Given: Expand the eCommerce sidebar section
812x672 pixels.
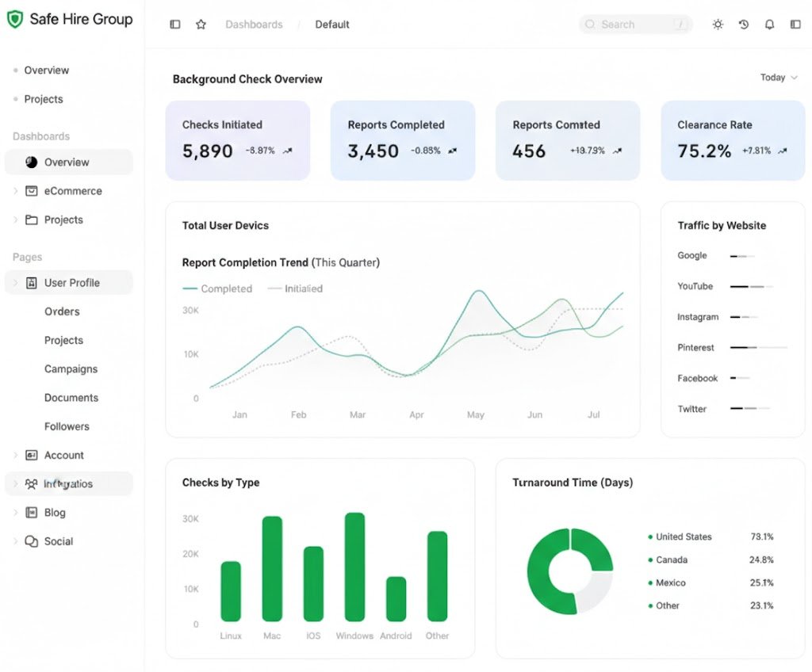Looking at the screenshot, I should (15, 191).
